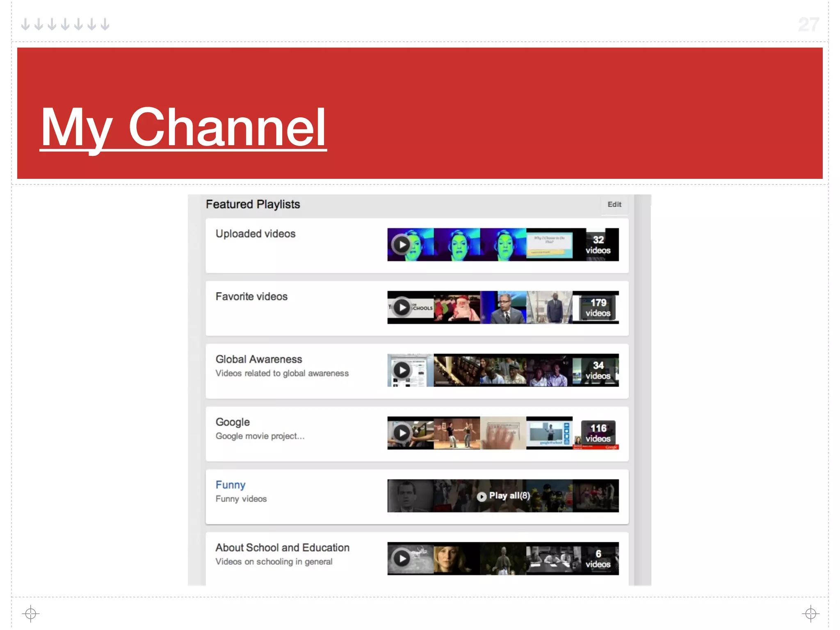Click the 116 videos count badge
The image size is (840, 630).
pos(598,433)
